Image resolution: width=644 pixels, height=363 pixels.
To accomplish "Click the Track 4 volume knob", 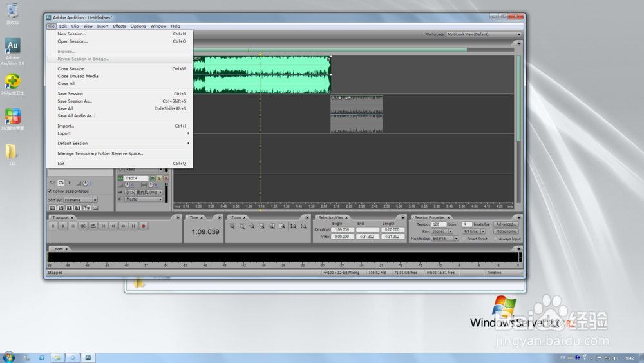I will (128, 185).
